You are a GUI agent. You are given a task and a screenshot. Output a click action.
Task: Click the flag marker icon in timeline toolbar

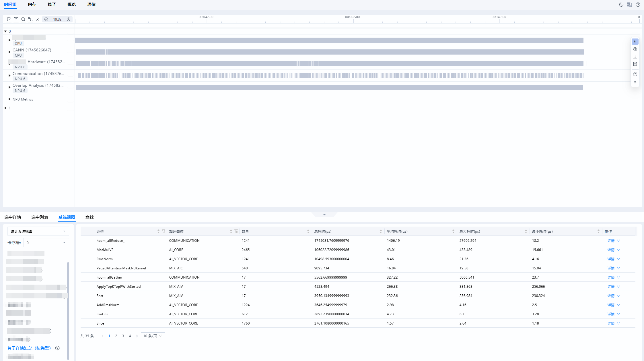click(9, 19)
